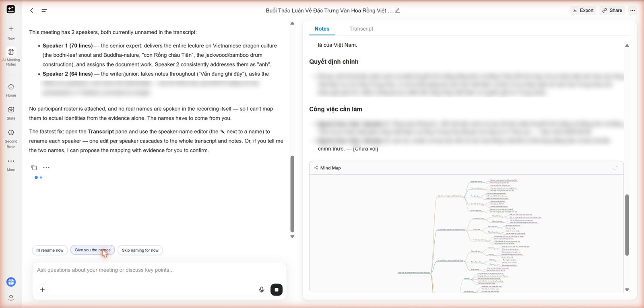Stop the response generation
This screenshot has height=308, width=644.
pos(277,289)
